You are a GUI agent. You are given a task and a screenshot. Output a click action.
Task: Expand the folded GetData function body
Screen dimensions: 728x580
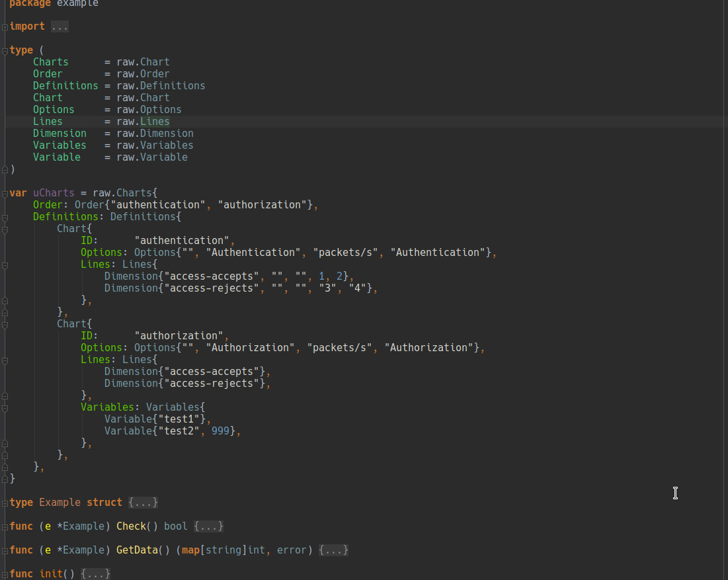click(333, 550)
